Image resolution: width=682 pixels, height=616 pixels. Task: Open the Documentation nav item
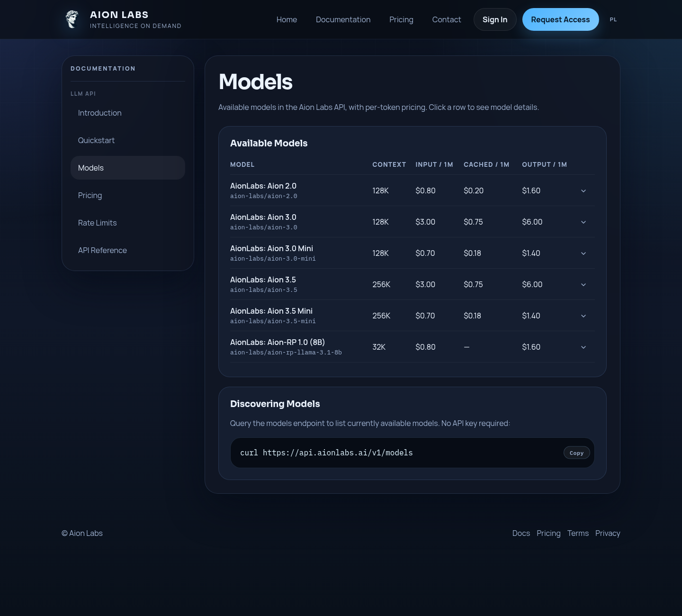(343, 19)
